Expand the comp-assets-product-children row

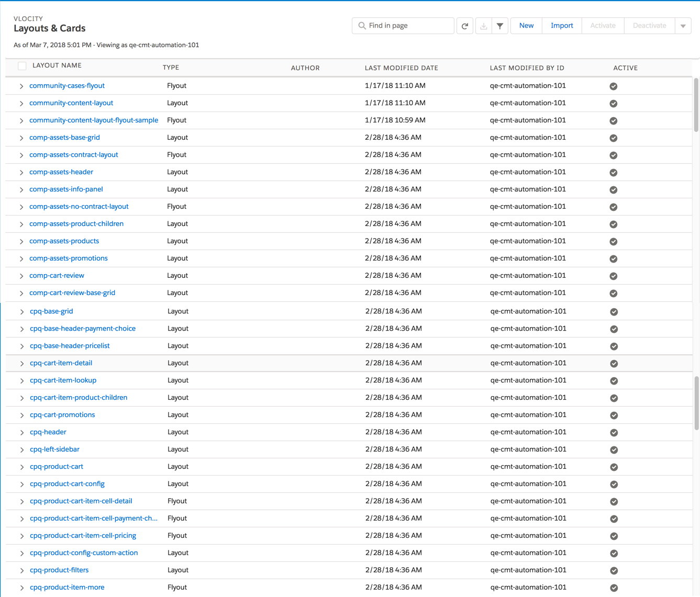click(x=21, y=224)
